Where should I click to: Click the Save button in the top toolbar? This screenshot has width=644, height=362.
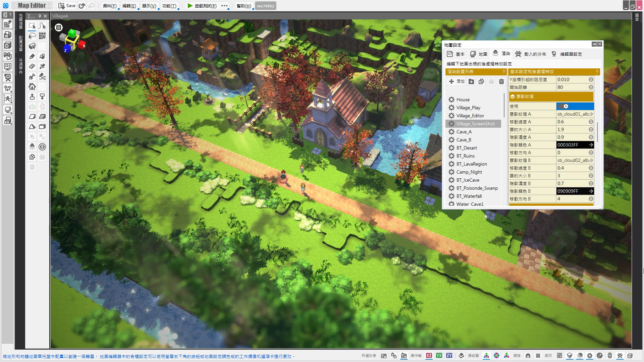coord(67,6)
